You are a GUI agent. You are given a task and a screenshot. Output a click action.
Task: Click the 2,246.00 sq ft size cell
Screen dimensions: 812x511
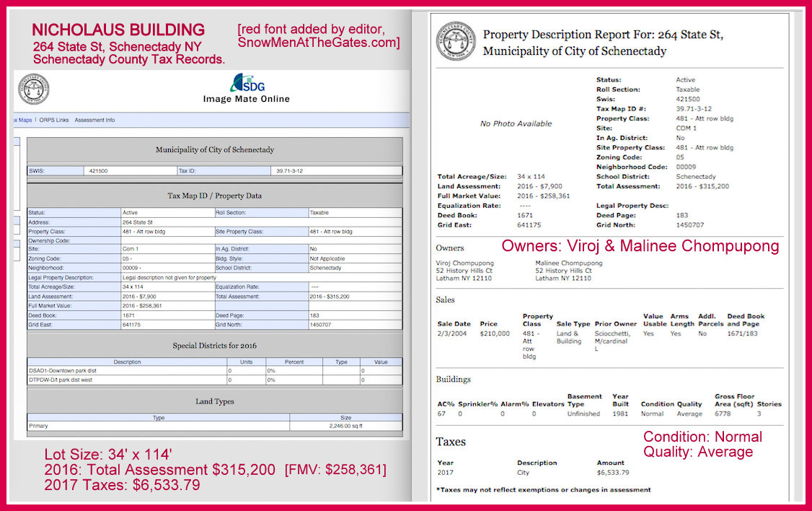click(345, 426)
